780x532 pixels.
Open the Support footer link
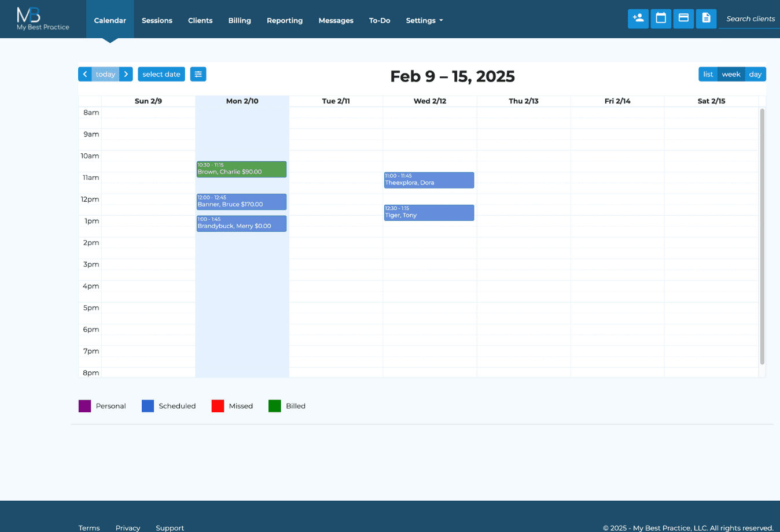(170, 527)
